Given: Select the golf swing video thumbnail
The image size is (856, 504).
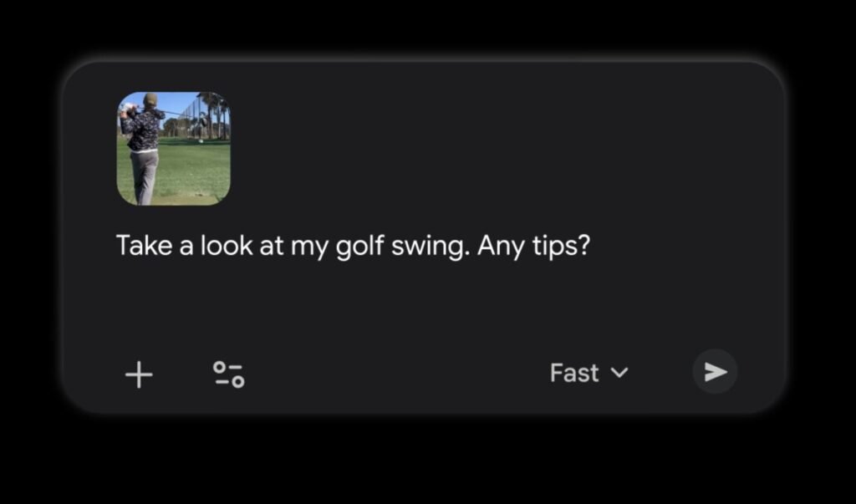Looking at the screenshot, I should 174,148.
